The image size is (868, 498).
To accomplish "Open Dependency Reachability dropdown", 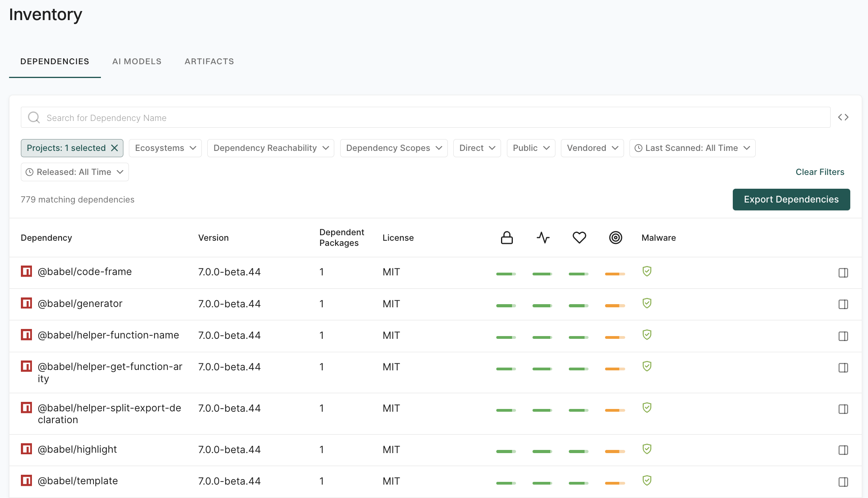I will tap(271, 148).
